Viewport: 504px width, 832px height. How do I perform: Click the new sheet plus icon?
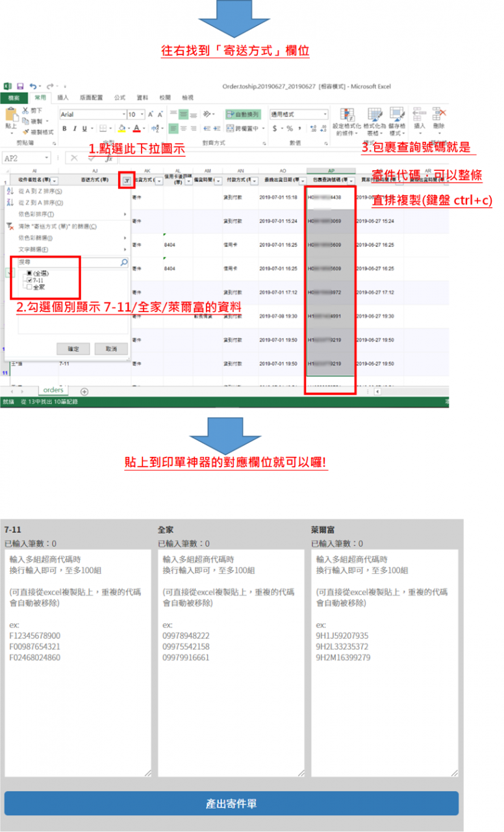point(84,391)
